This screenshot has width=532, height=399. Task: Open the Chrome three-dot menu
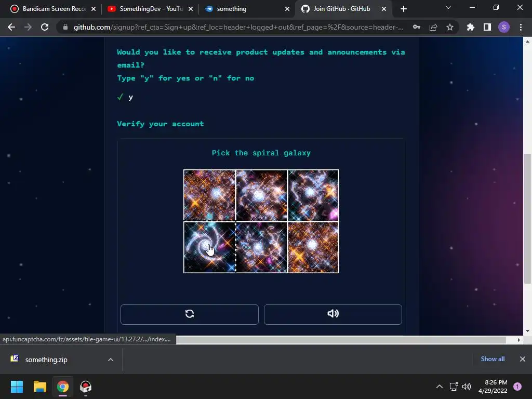[521, 27]
